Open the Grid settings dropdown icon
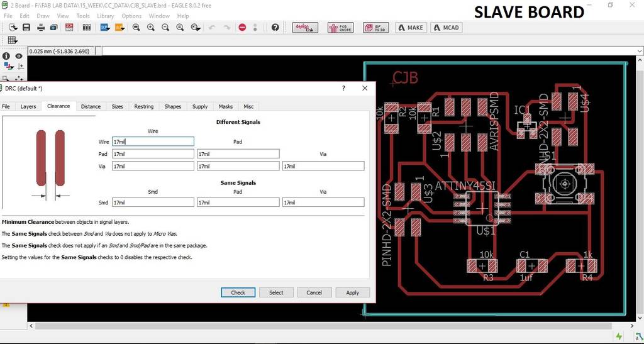Viewport: 644px width, 344px height. (x=13, y=40)
